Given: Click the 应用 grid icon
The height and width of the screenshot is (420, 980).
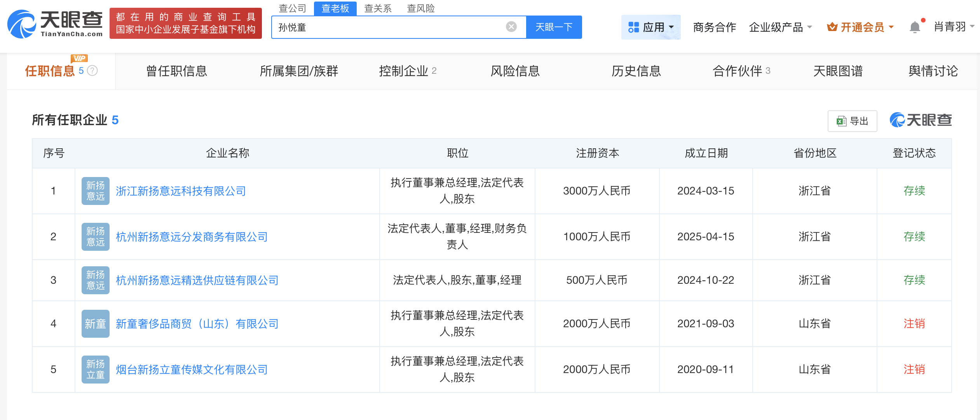Looking at the screenshot, I should [633, 27].
